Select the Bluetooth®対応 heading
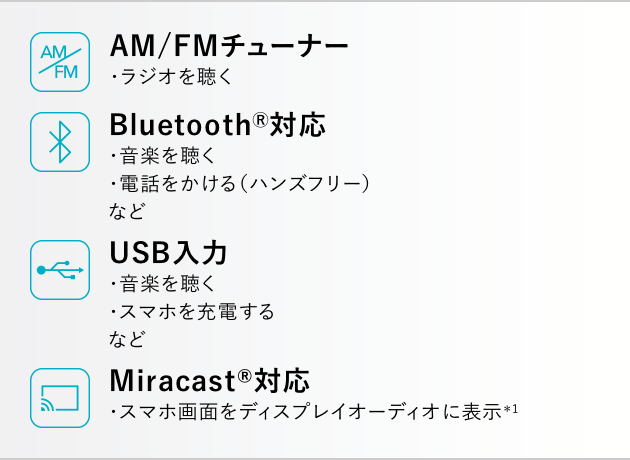This screenshot has height=460, width=630. point(217,125)
